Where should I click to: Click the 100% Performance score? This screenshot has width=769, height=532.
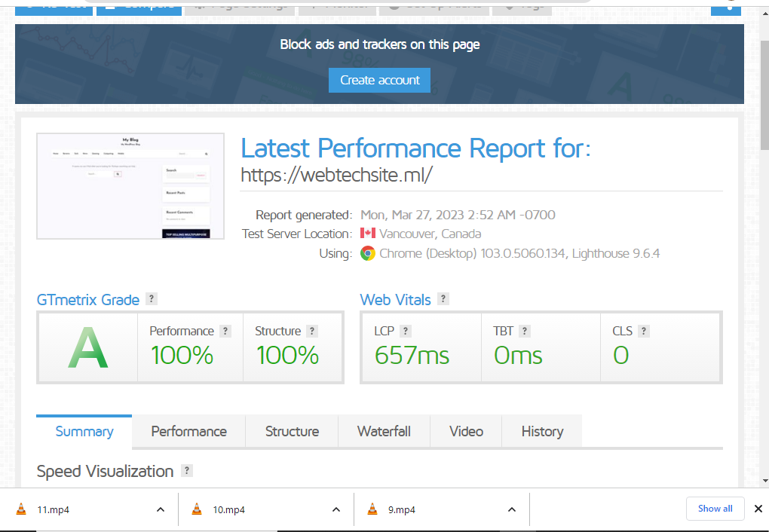[182, 355]
